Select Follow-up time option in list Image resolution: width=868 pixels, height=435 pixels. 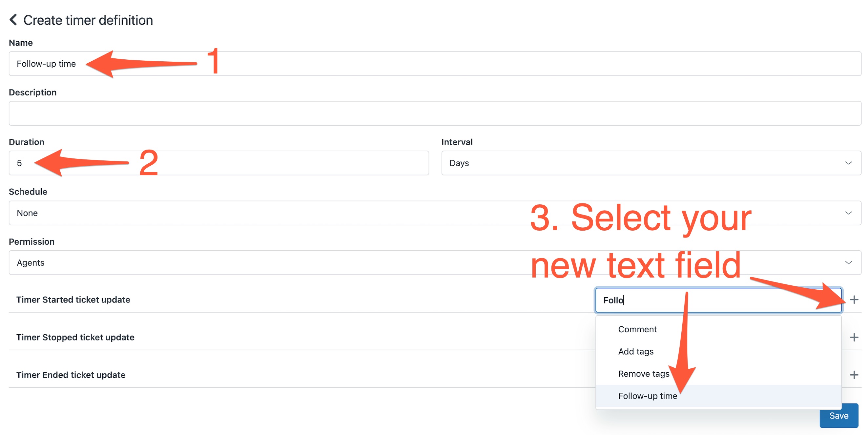coord(718,396)
